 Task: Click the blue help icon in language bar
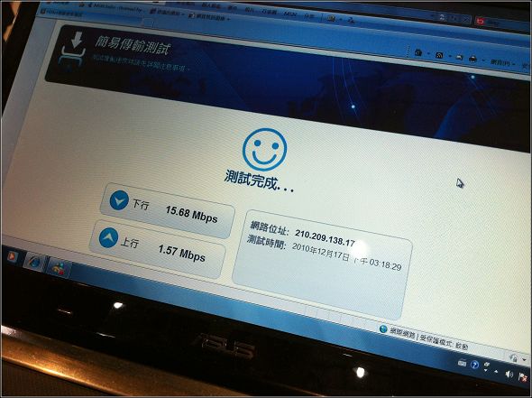(474, 366)
